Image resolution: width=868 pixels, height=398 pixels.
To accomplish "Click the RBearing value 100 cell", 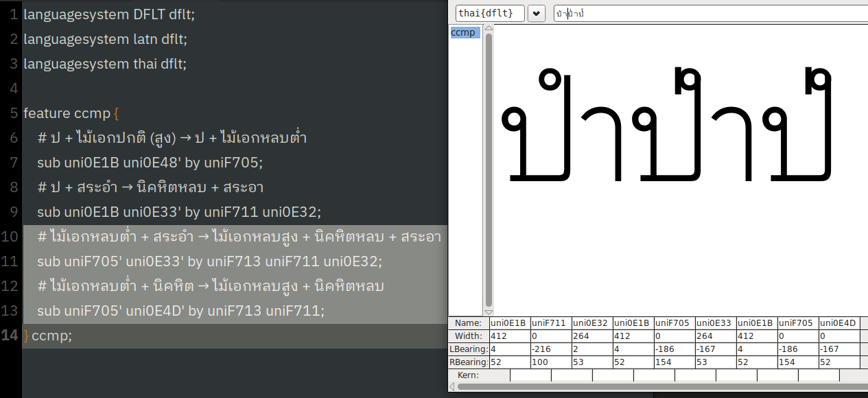I will 550,362.
